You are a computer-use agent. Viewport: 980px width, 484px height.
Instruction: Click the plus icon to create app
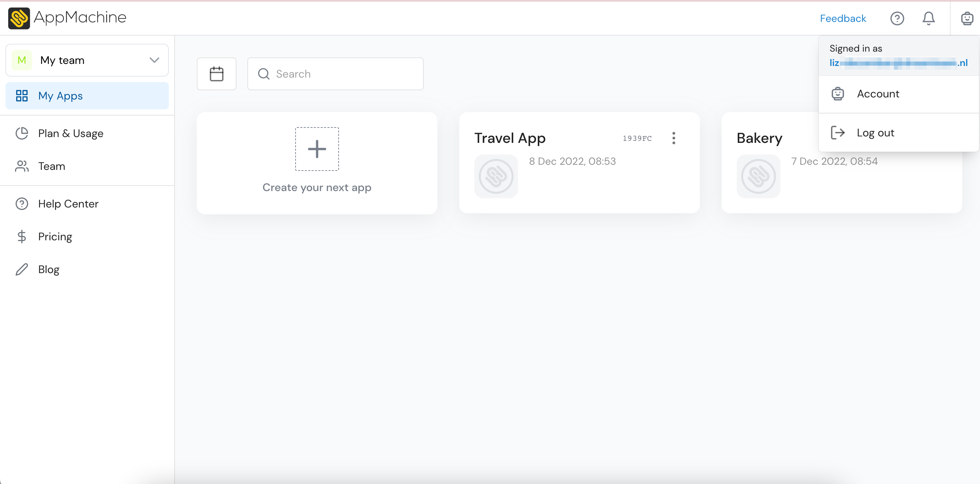pyautogui.click(x=317, y=149)
